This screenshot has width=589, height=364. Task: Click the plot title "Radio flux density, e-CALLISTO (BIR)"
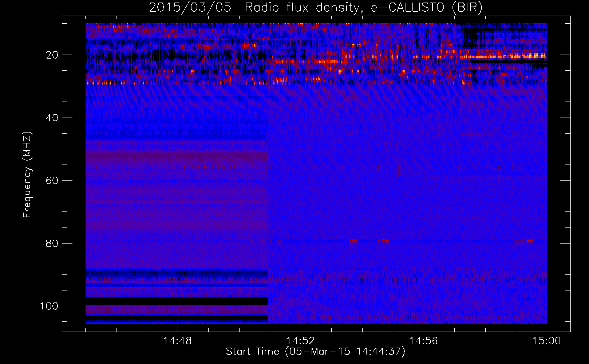[x=364, y=8]
